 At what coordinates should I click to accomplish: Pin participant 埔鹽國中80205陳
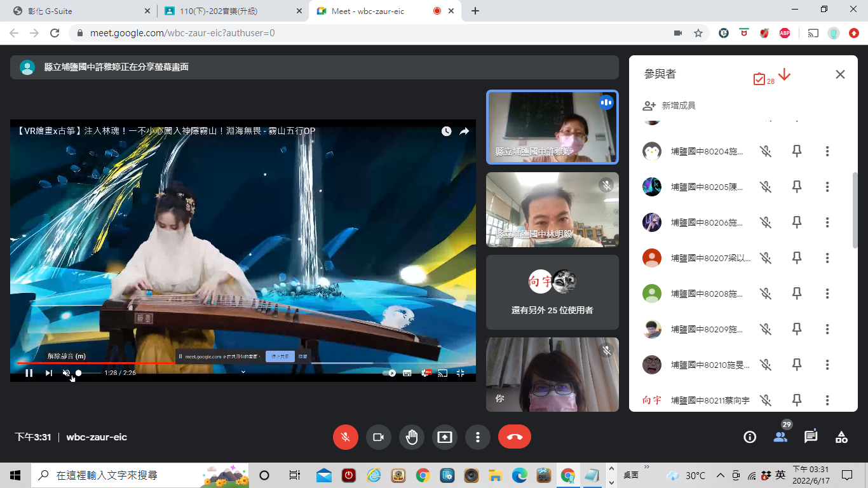pyautogui.click(x=797, y=187)
